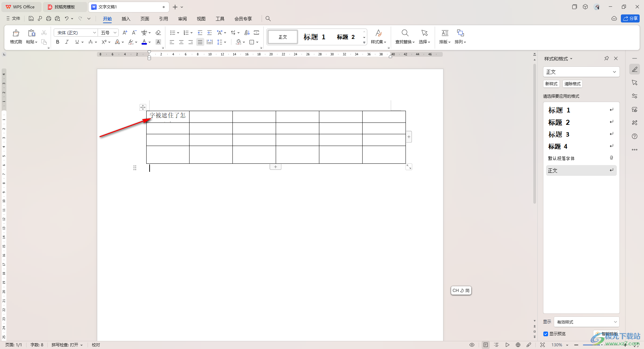Click the Style Set (样式集) icon
Image resolution: width=644 pixels, height=349 pixels.
point(378,33)
